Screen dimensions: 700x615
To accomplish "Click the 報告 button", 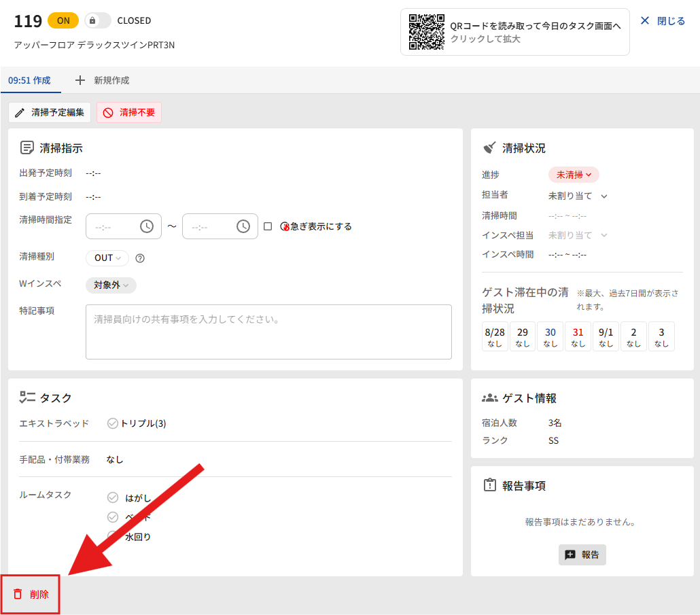I will pos(582,555).
